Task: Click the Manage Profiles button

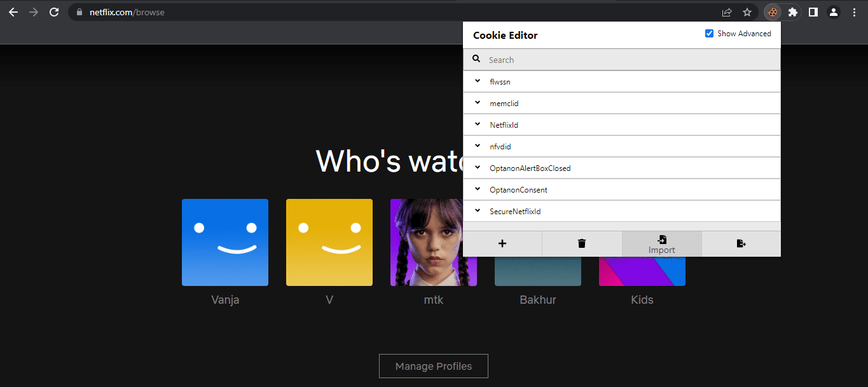Action: (x=434, y=366)
